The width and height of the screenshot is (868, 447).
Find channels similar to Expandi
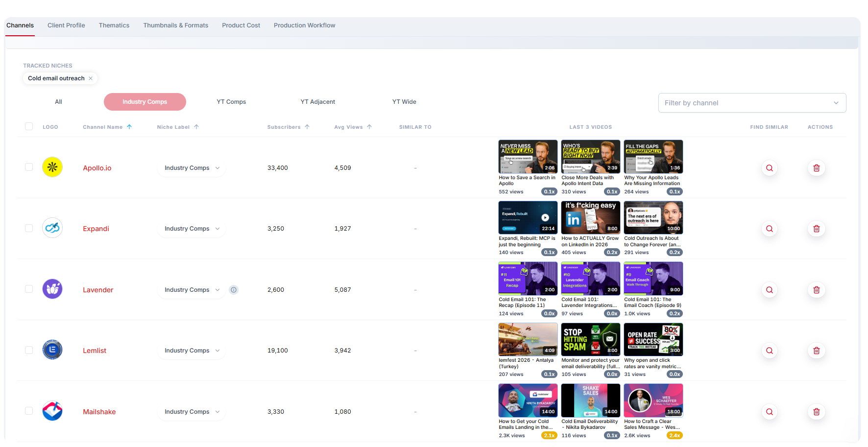click(770, 229)
